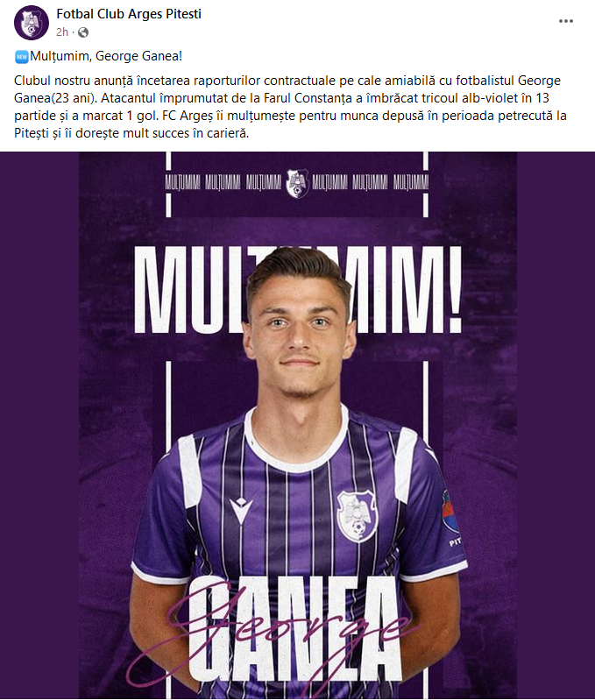Click the Macron logo on the jersey
595x700 pixels.
click(241, 510)
